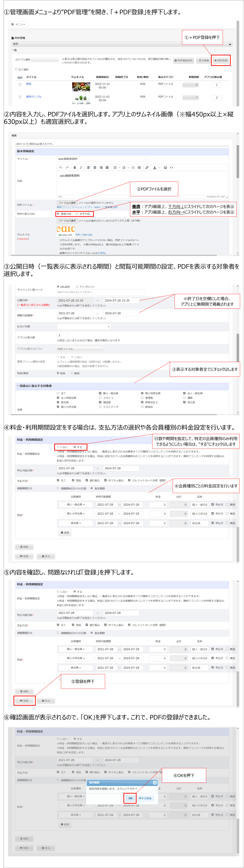Open the 野菜 title link
This screenshot has height=868, width=244.
pyautogui.click(x=29, y=84)
